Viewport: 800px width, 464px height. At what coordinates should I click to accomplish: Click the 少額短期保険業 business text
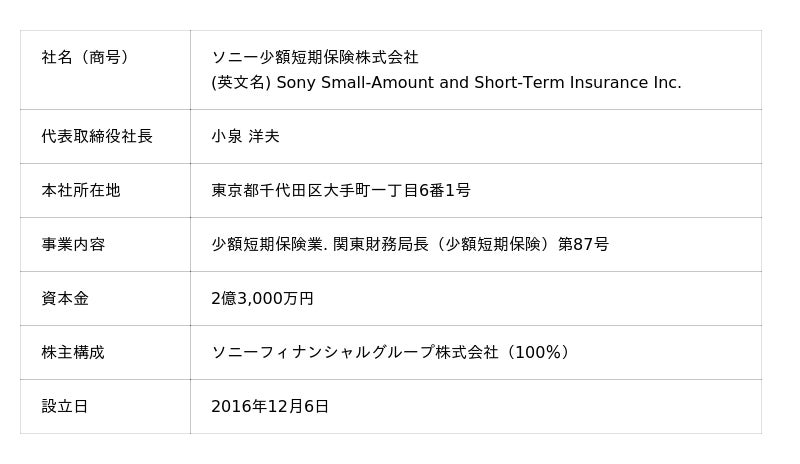[268, 244]
